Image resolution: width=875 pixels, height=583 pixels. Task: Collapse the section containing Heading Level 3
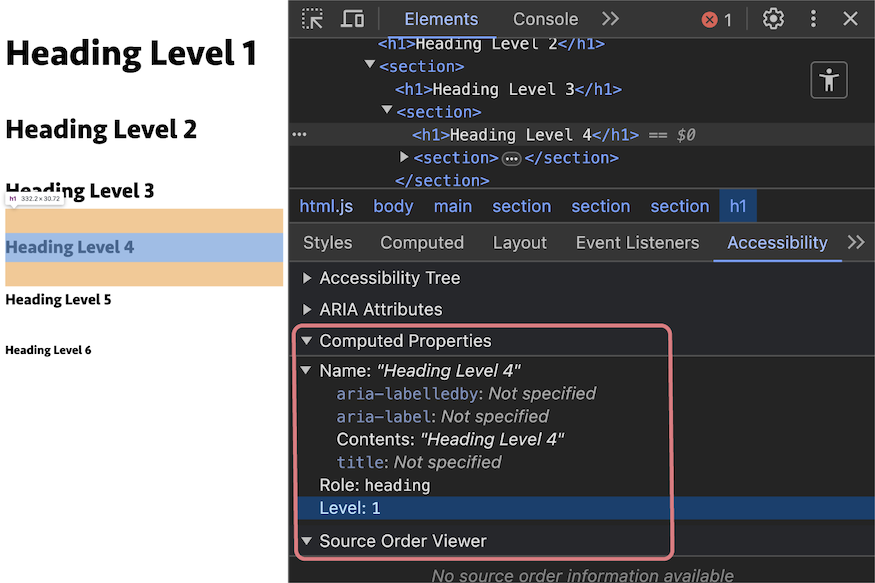tap(369, 65)
